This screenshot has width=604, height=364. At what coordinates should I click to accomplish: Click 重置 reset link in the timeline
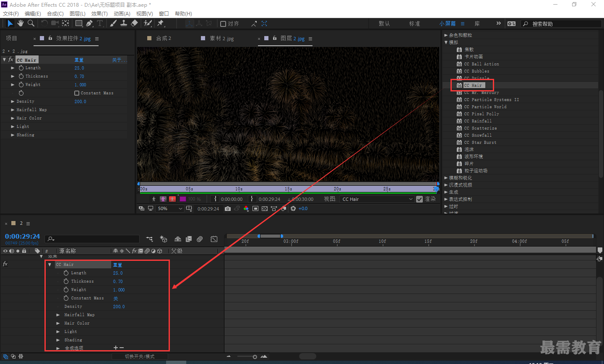click(117, 265)
